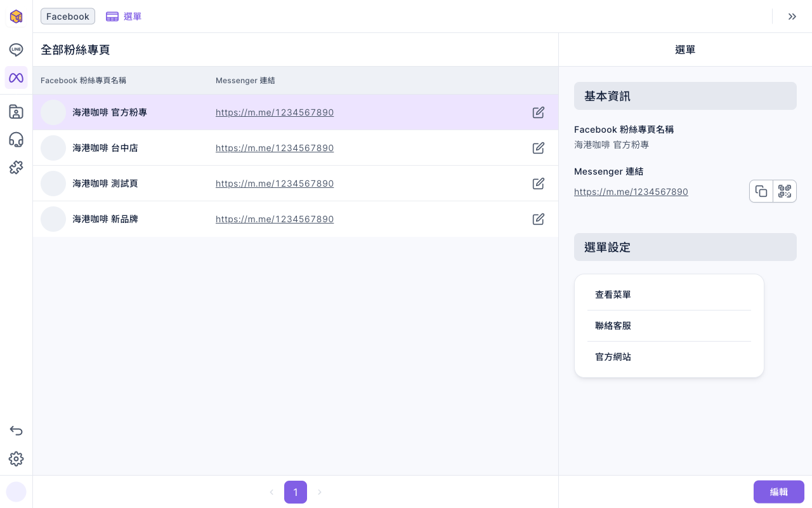
Task: Click the 選單設定 section header
Action: pyautogui.click(x=685, y=247)
